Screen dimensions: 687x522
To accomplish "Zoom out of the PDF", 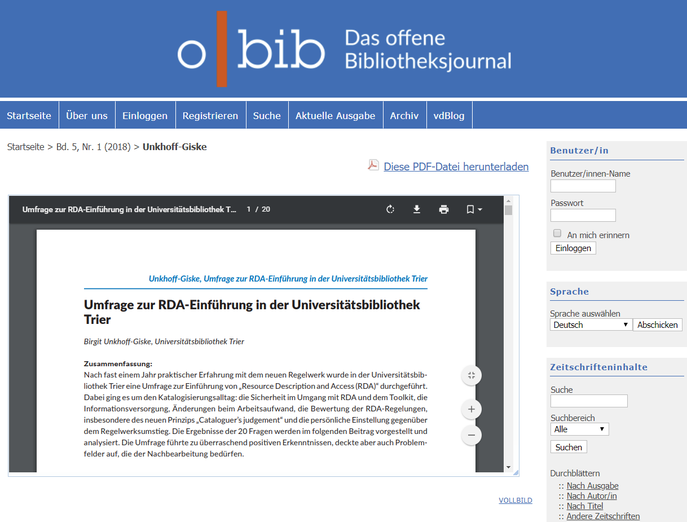I will click(x=471, y=435).
